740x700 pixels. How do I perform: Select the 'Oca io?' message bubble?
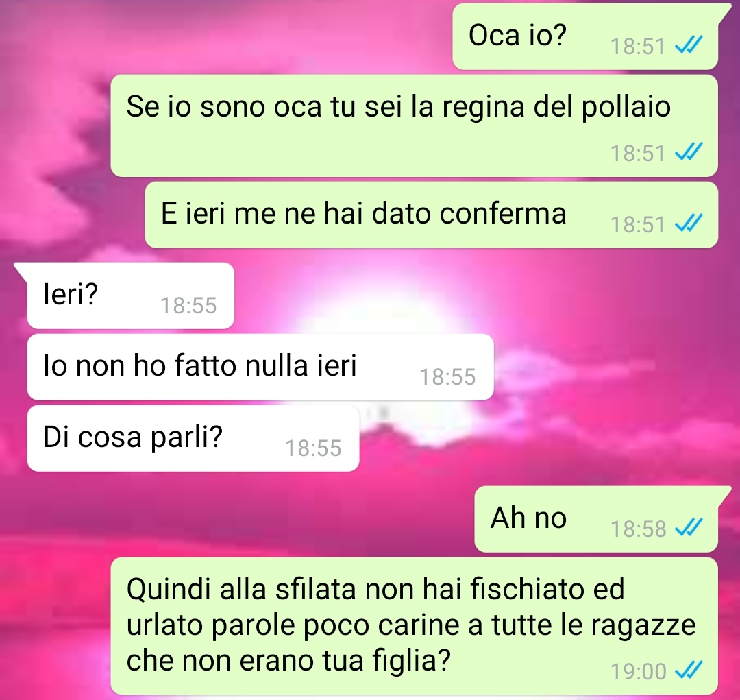[x=585, y=36]
